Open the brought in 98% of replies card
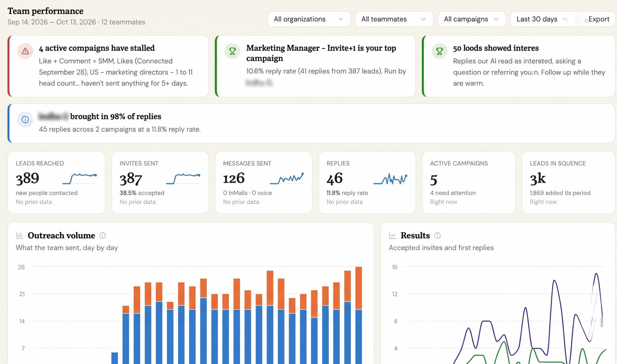 [x=311, y=123]
